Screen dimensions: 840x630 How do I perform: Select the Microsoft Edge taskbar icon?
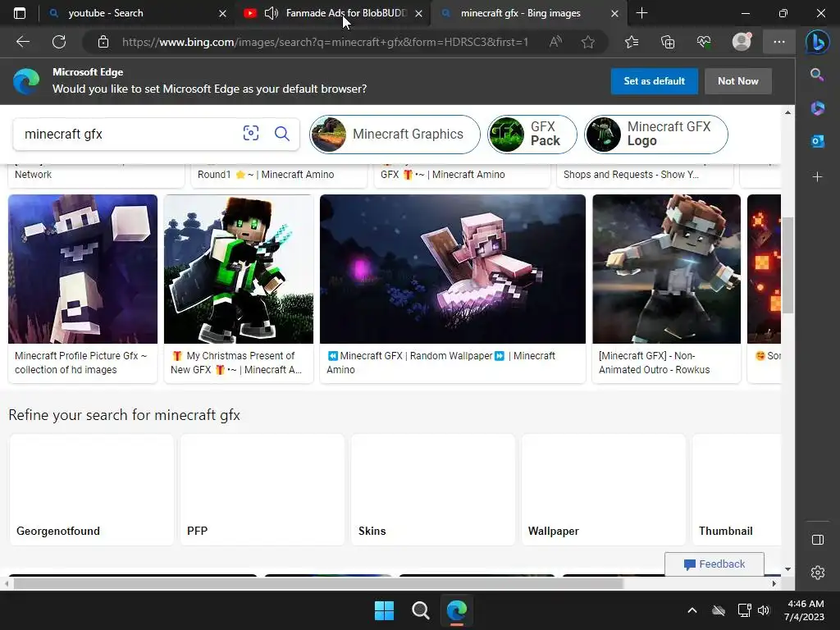tap(457, 610)
